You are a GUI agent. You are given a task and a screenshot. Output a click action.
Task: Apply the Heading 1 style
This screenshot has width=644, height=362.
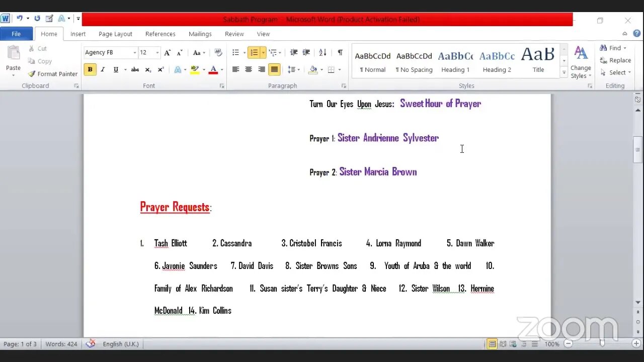click(x=455, y=61)
